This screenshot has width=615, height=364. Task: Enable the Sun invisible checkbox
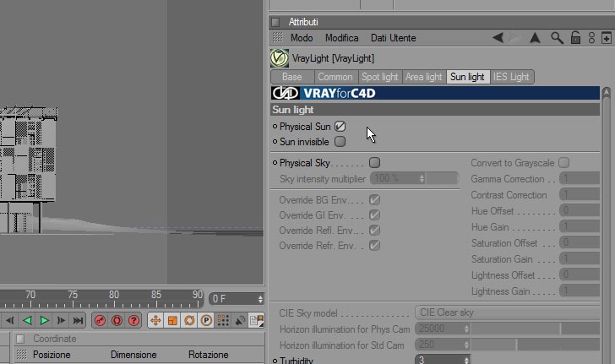click(x=340, y=141)
